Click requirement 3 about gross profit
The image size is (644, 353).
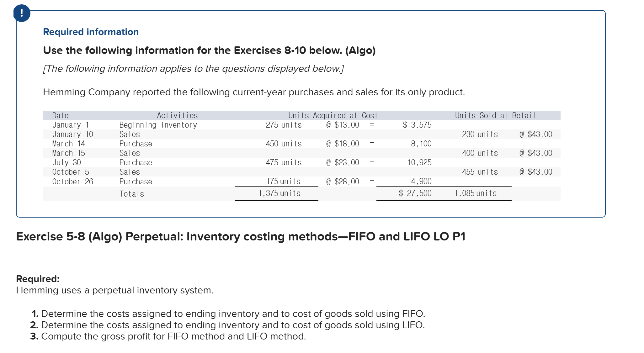point(168,336)
